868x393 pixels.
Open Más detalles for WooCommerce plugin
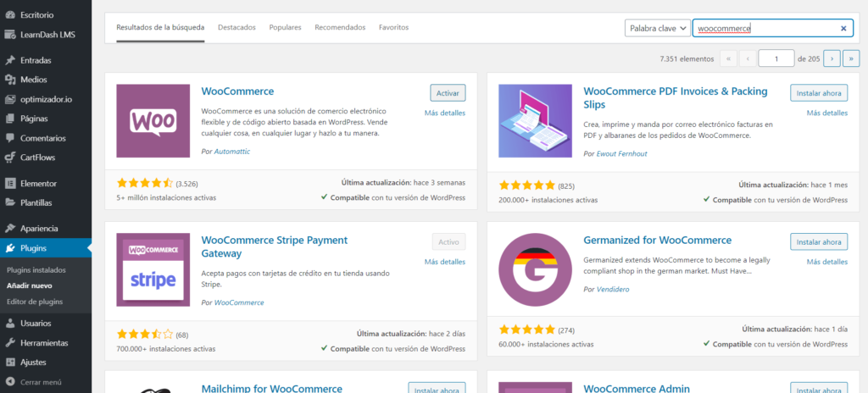tap(445, 113)
